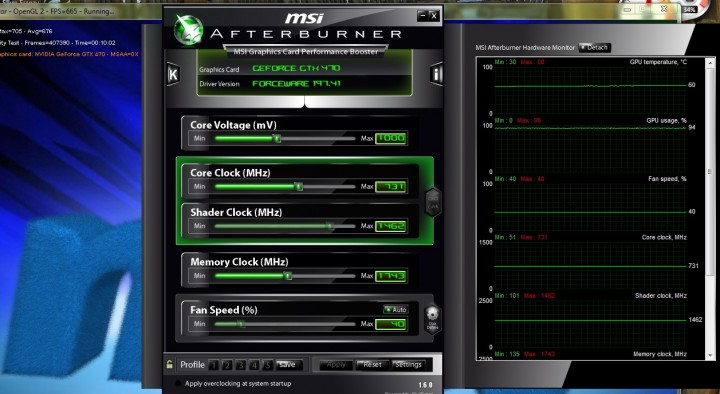Screen dimensions: 720x394
Task: Click the OpenGL 2 FPS window title
Action: pyautogui.click(x=57, y=11)
